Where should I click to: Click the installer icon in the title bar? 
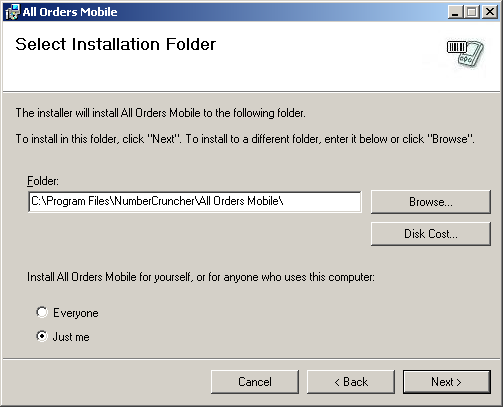tap(12, 12)
